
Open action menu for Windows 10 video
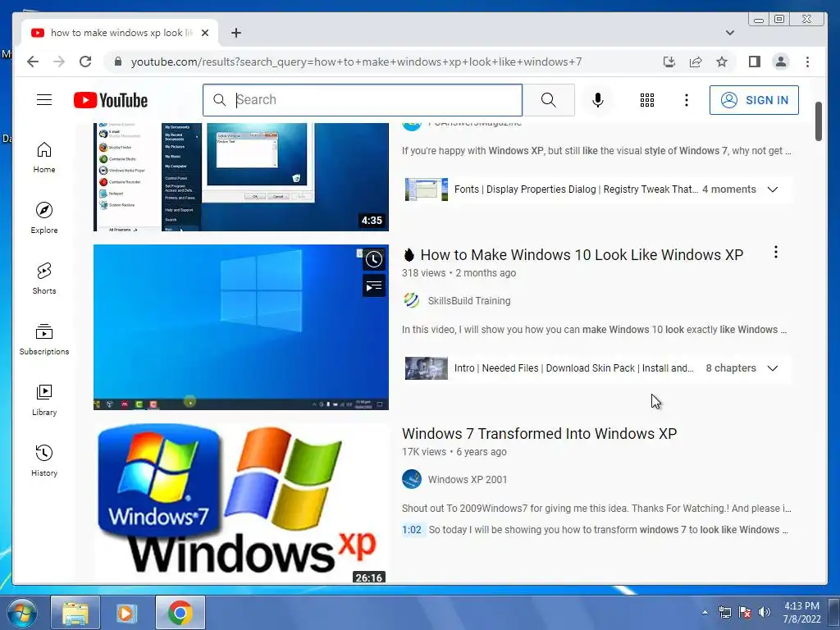point(776,253)
